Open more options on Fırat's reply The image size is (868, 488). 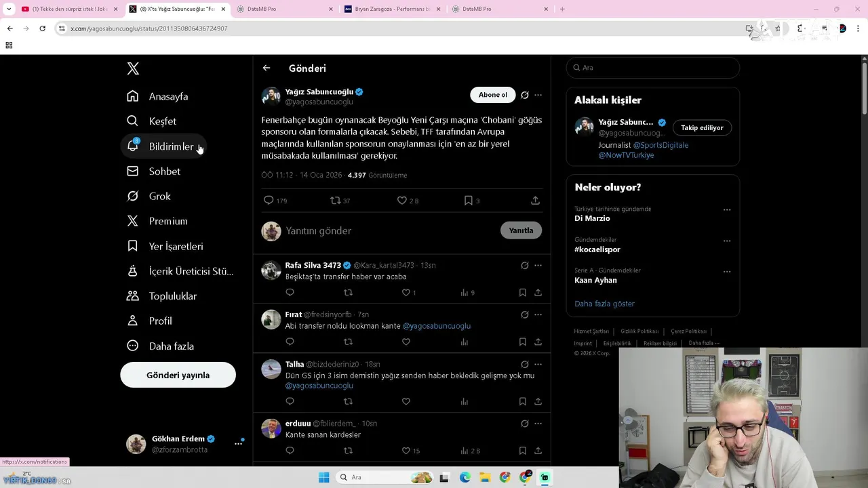[x=538, y=314]
